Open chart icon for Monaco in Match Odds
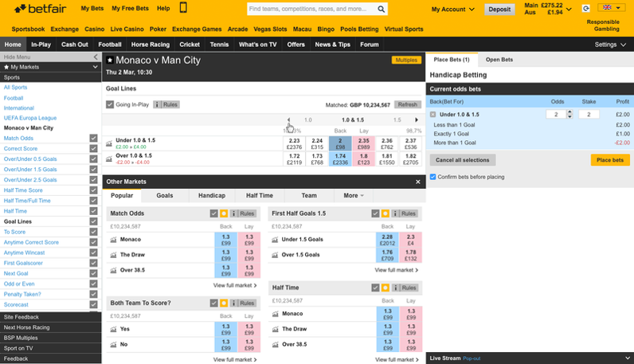Viewport: 634px width, 364px height. (x=113, y=240)
